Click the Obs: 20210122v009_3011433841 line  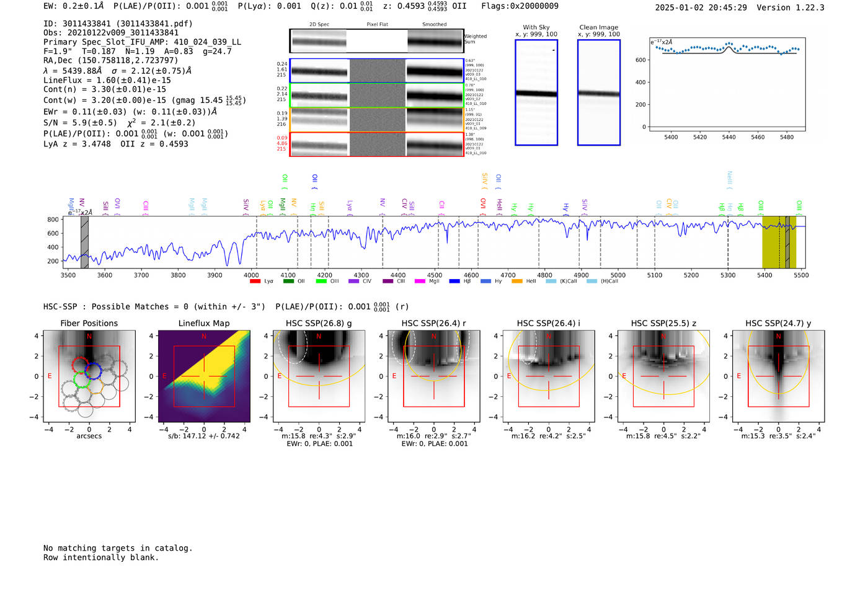pyautogui.click(x=111, y=33)
